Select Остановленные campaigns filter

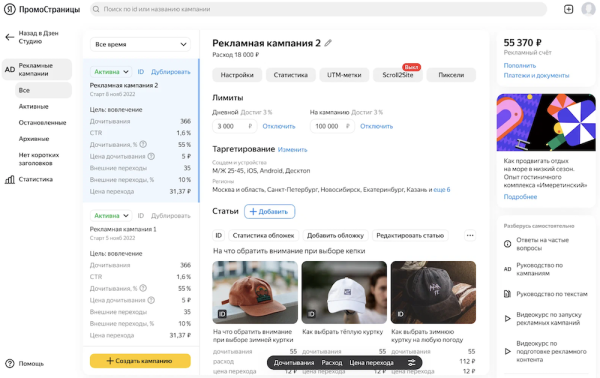42,122
